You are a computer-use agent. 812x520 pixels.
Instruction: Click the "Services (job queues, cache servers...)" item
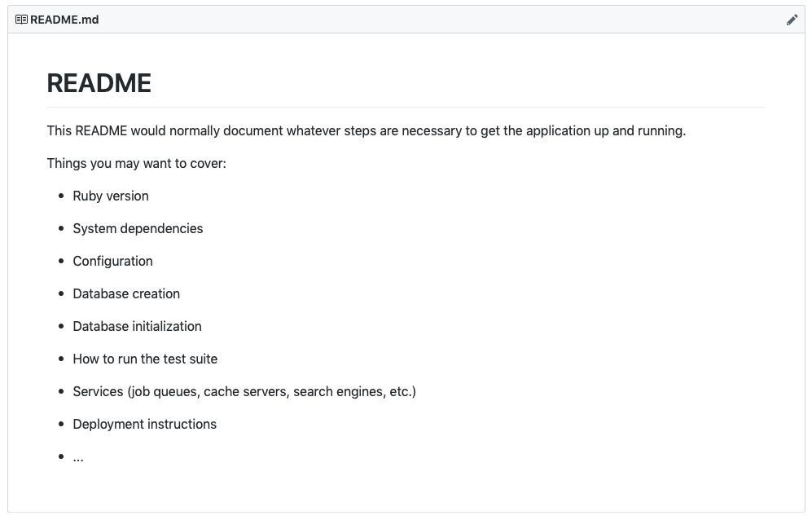tap(244, 391)
